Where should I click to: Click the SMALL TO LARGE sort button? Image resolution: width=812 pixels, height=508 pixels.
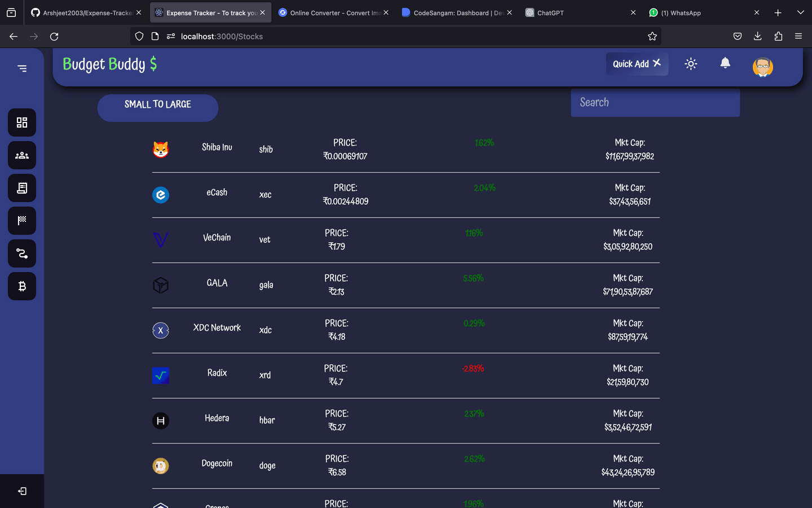158,107
